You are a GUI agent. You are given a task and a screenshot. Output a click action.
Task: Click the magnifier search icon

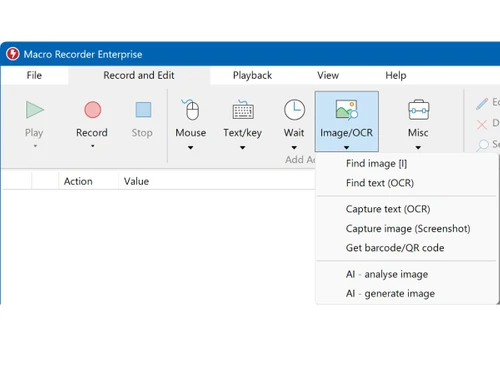482,145
